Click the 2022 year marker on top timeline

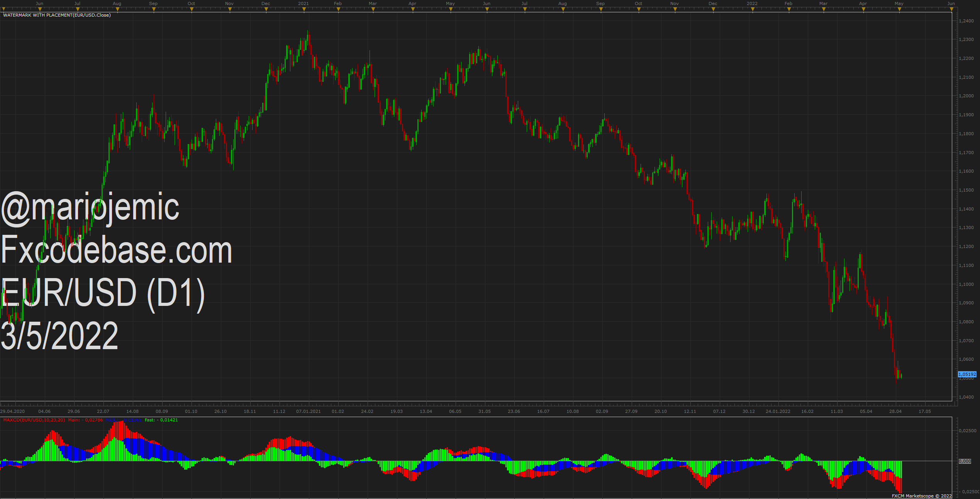coord(752,3)
